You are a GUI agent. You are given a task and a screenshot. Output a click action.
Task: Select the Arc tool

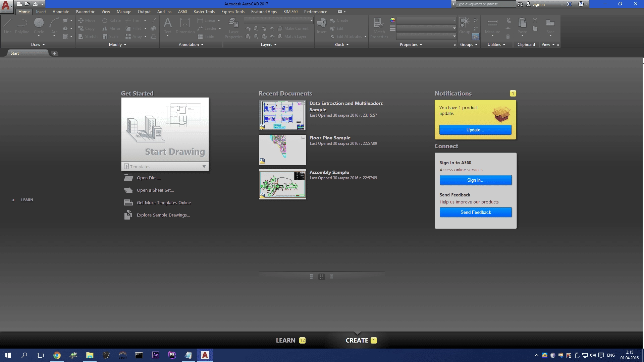coord(54,26)
